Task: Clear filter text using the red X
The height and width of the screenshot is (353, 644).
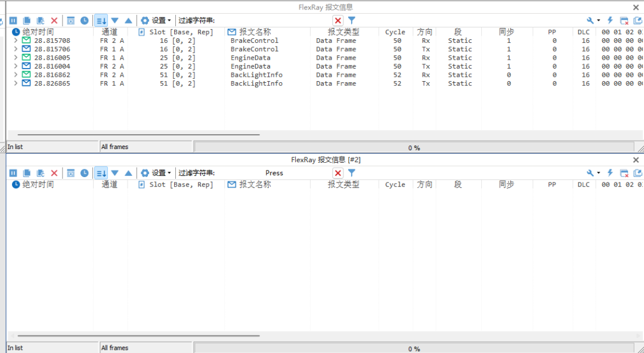Action: (337, 20)
